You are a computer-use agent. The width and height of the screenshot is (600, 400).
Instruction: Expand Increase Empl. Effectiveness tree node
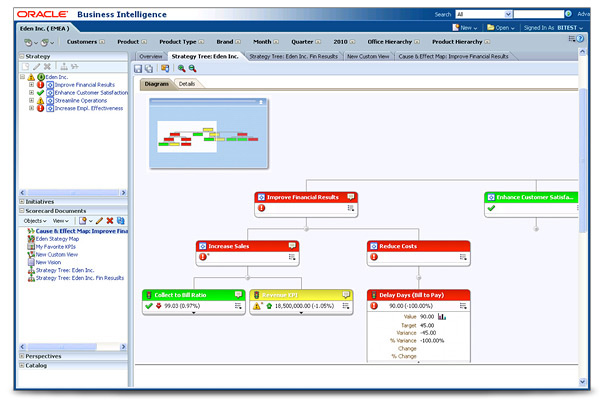point(31,108)
